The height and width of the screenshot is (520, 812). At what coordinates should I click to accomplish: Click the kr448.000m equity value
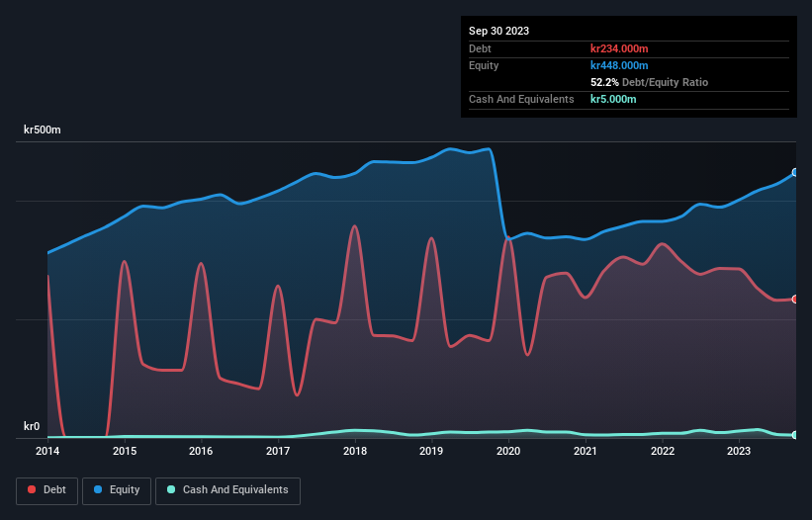pos(619,65)
